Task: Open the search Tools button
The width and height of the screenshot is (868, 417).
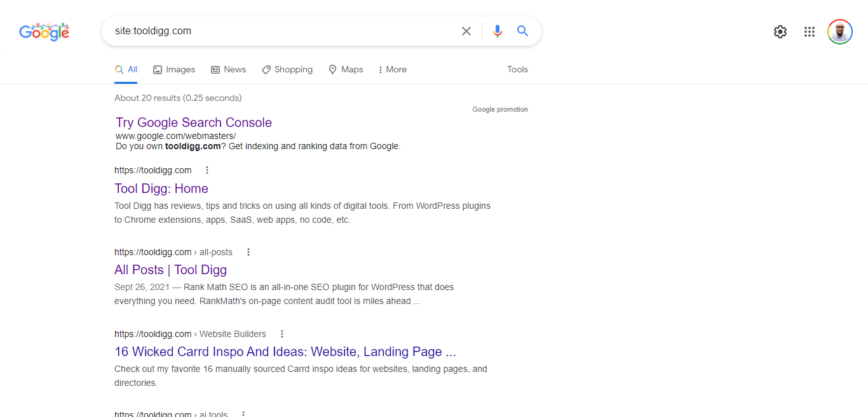Action: [x=517, y=70]
